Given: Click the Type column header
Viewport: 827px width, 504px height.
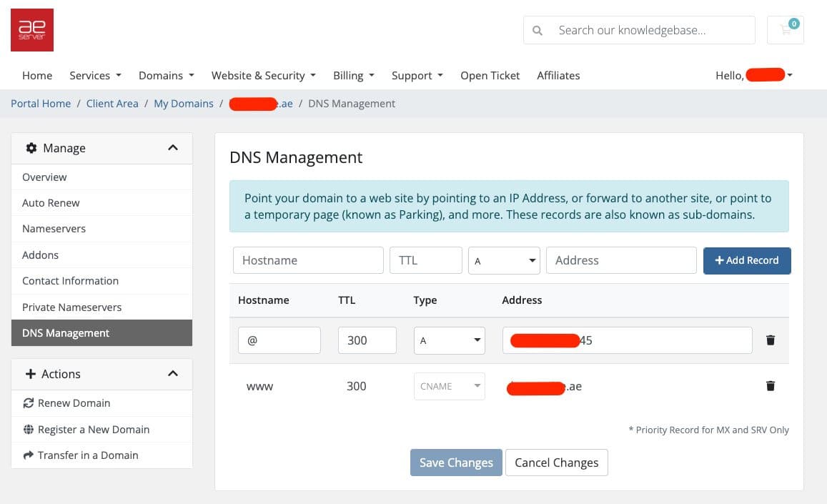Looking at the screenshot, I should [425, 300].
